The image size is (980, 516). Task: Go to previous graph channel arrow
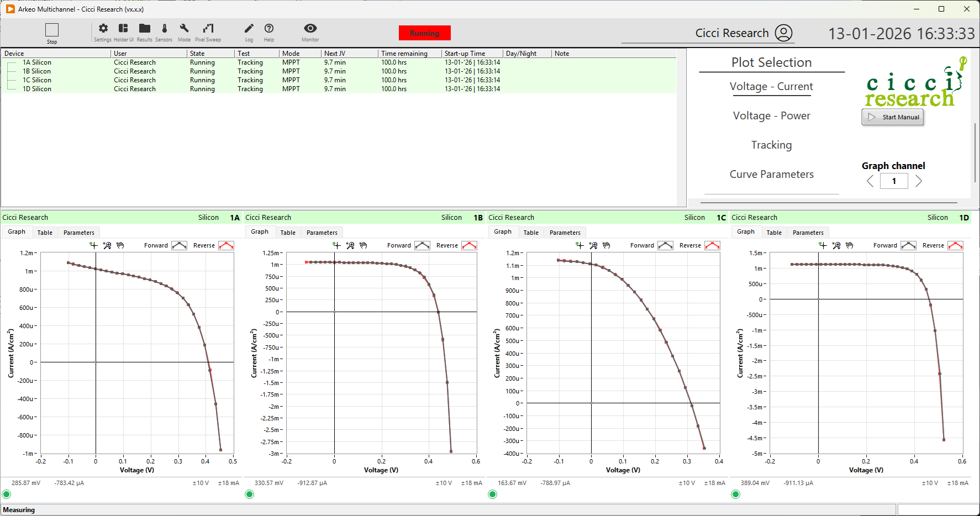(870, 181)
